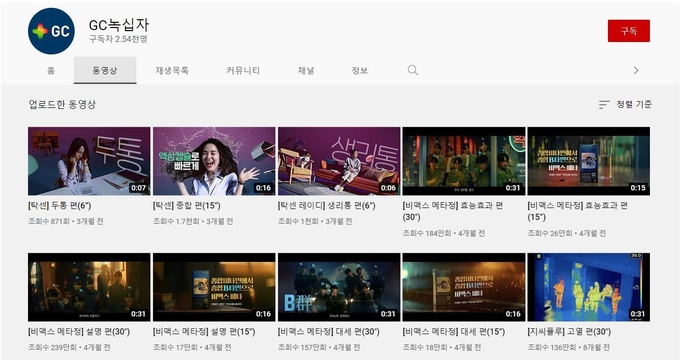
Task: Click the sort lines icon
Action: pos(604,105)
